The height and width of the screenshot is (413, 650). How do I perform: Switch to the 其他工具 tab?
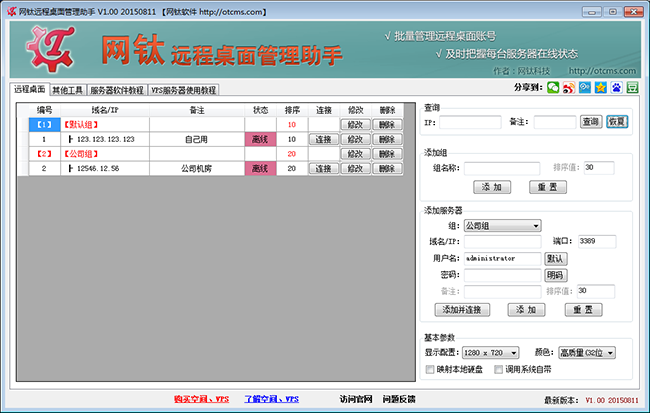pos(68,90)
